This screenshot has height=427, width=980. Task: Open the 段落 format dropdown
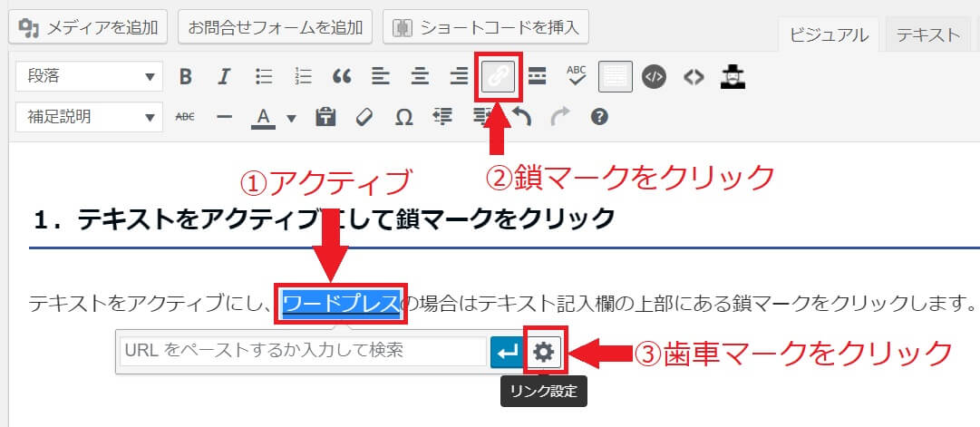(x=89, y=77)
